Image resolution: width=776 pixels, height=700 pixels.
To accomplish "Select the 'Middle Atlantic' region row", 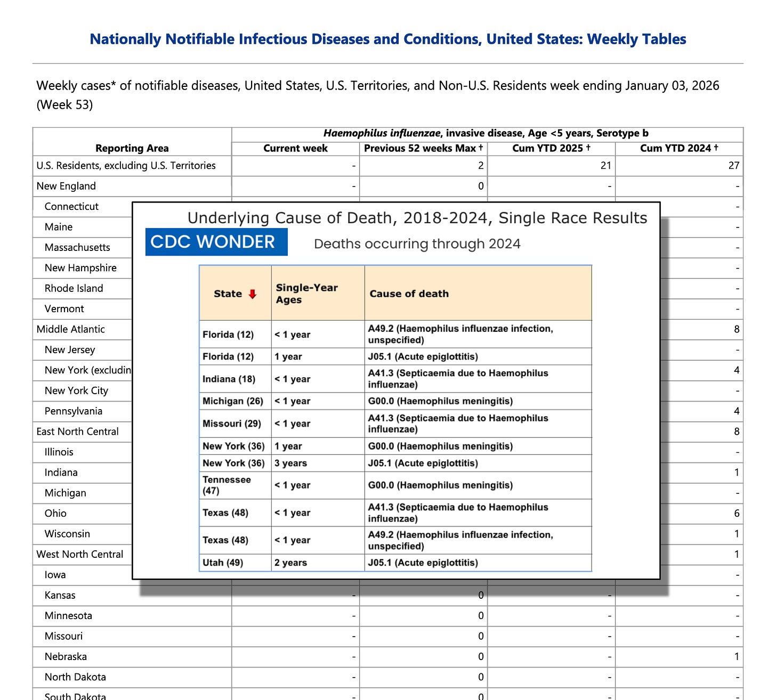I will [x=71, y=329].
